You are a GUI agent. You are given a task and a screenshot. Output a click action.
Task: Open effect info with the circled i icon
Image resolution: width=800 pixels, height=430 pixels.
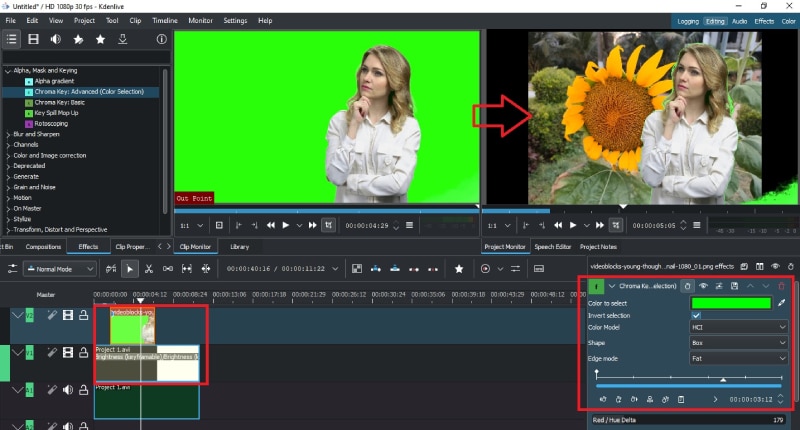tap(162, 39)
